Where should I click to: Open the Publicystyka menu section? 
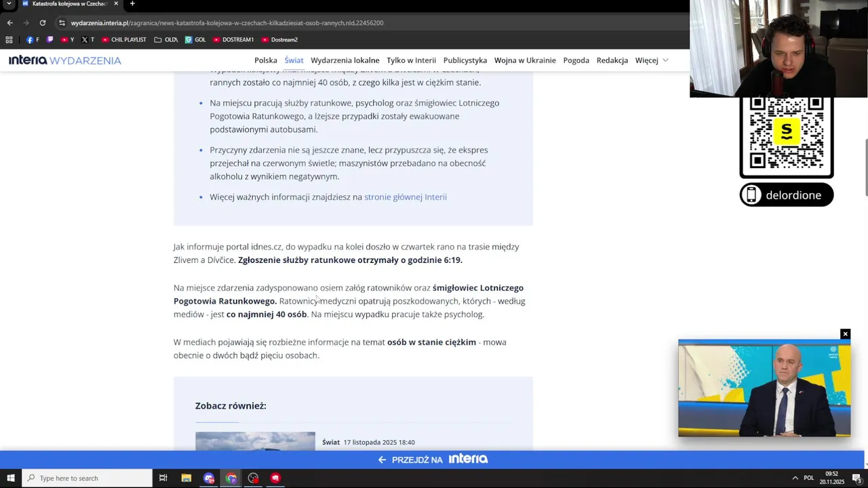[465, 60]
